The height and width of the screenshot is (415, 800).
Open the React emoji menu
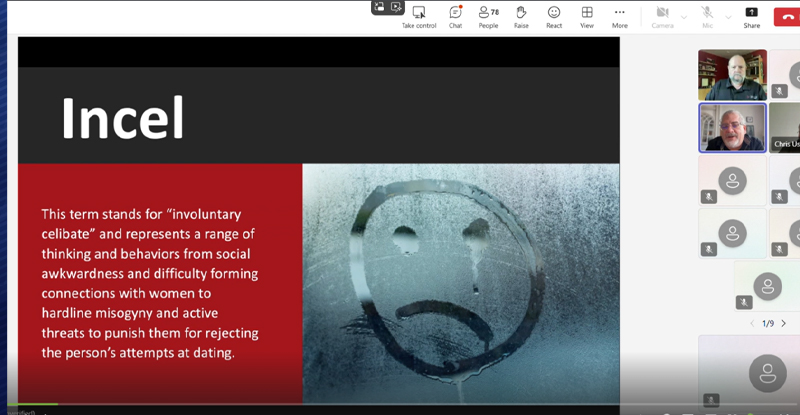554,17
